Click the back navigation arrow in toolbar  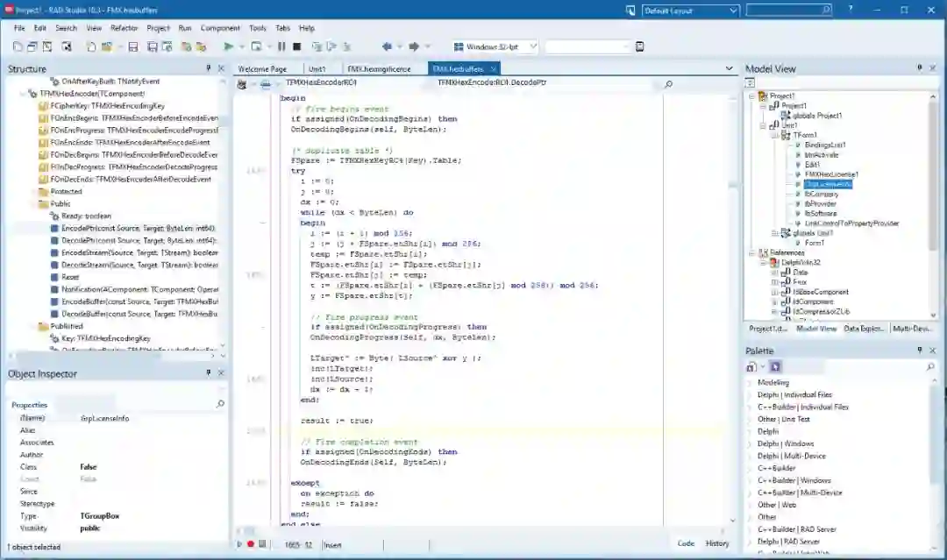click(387, 46)
